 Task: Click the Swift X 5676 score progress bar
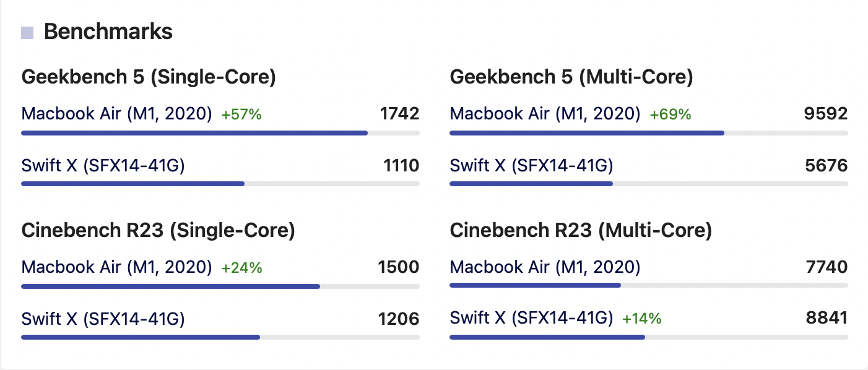point(648,184)
